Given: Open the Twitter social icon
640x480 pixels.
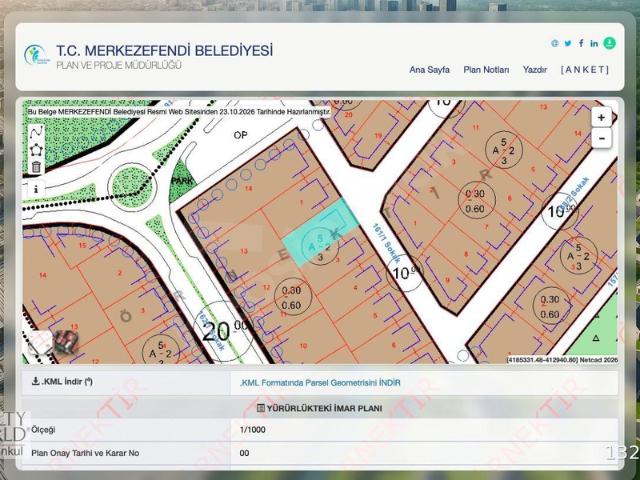Looking at the screenshot, I should point(568,43).
